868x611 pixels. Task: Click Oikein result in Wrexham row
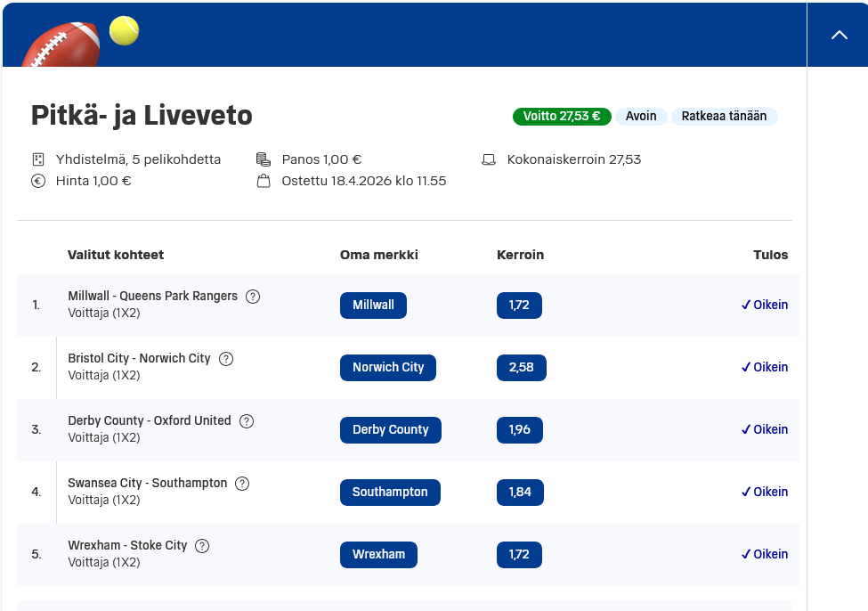pos(765,555)
